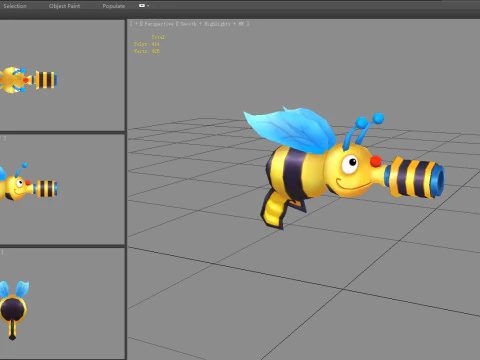Viewport: 480px width, 360px height.
Task: Click the striped gun barrel in perspective view
Action: (x=415, y=177)
